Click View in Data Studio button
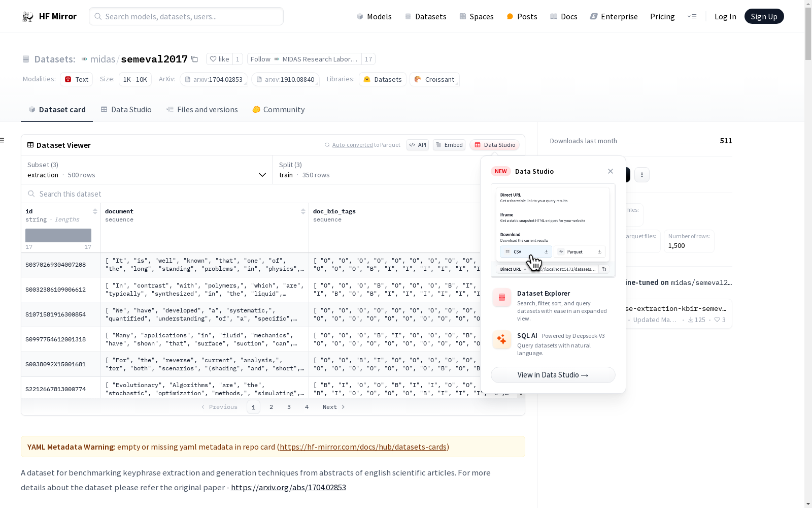The width and height of the screenshot is (812, 508). [553, 375]
